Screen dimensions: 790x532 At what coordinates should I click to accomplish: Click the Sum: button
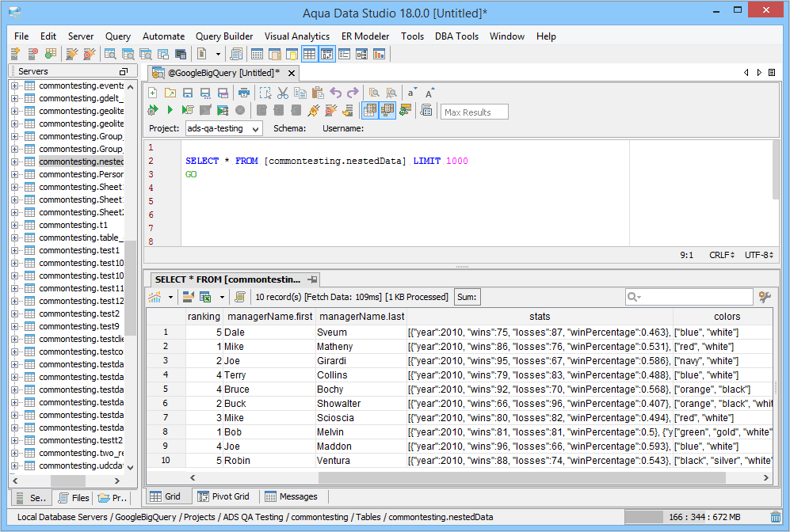(467, 297)
